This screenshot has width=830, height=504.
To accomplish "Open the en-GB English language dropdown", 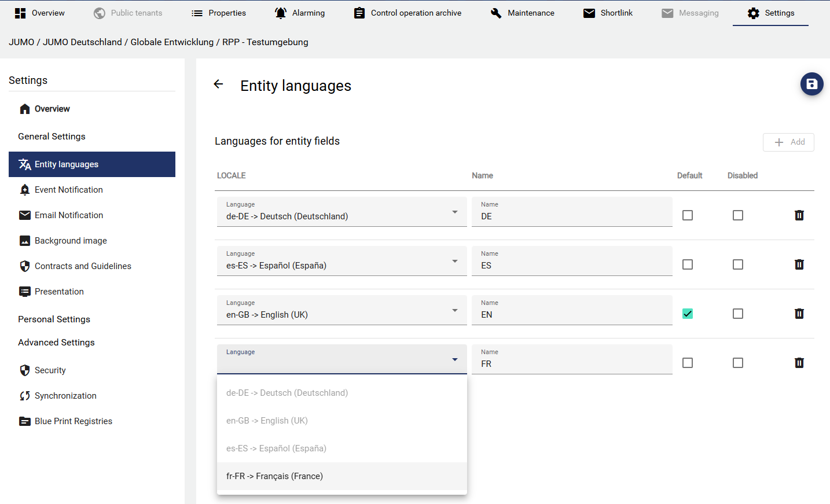I will pyautogui.click(x=341, y=311).
